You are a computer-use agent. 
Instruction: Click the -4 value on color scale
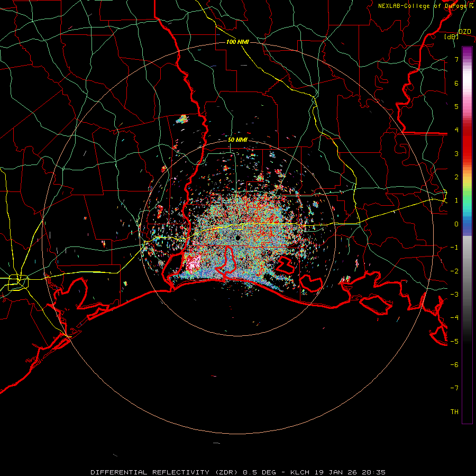454,318
